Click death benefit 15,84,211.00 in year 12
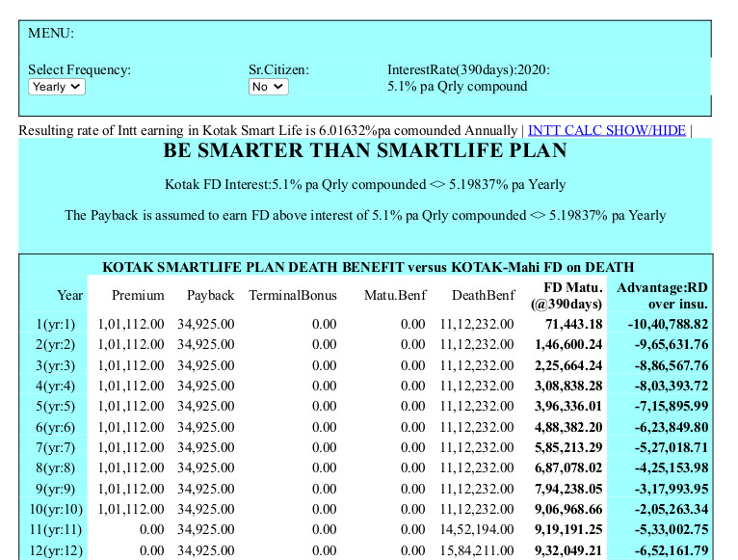This screenshot has width=738, height=560. [477, 551]
